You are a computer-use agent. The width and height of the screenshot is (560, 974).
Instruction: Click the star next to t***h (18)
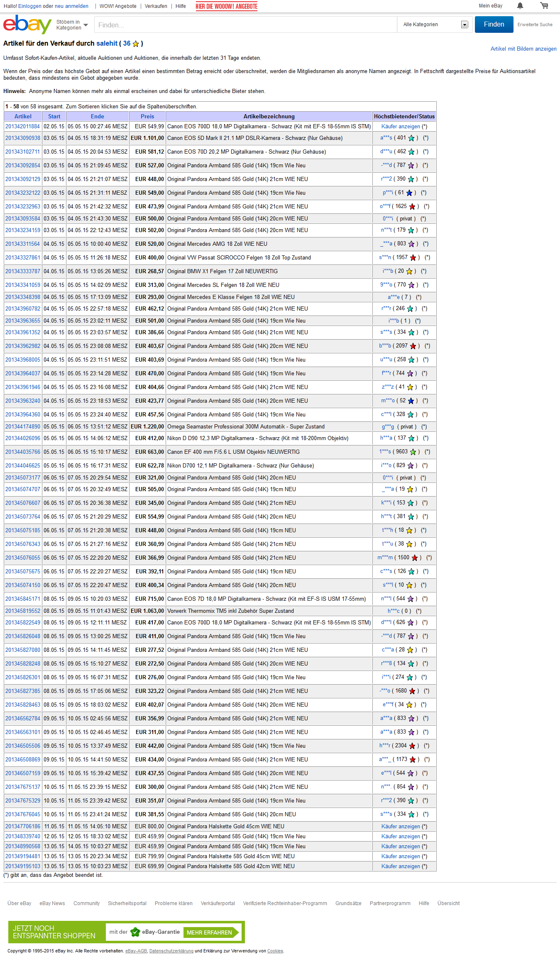[409, 530]
